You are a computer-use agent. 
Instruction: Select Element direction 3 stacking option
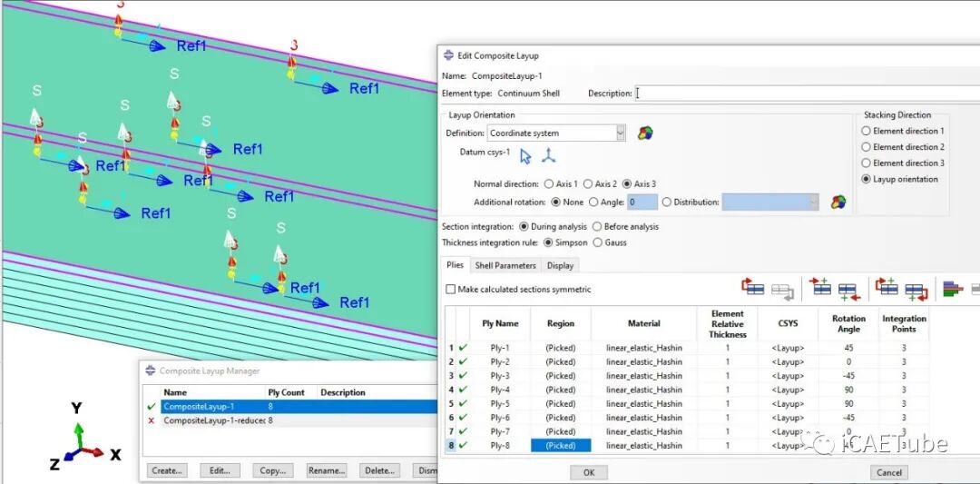tap(866, 163)
